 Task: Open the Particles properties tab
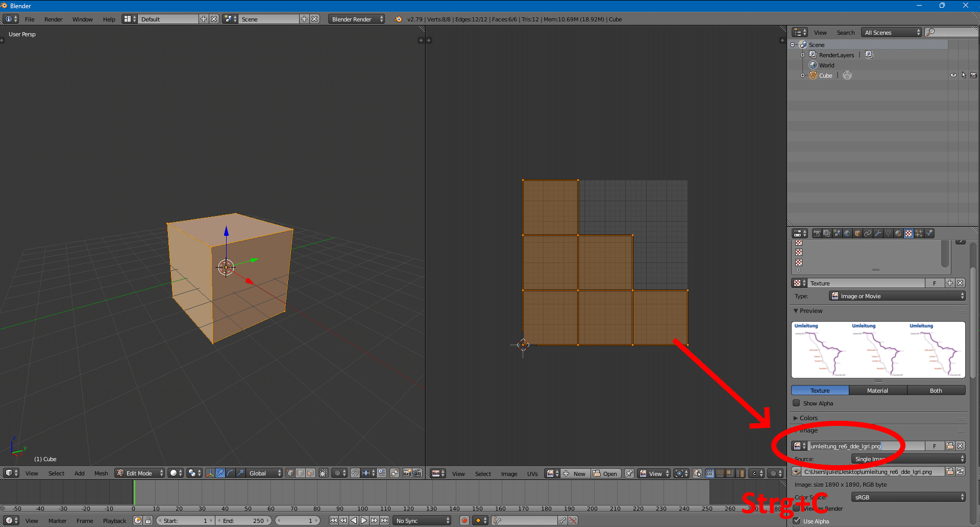pyautogui.click(x=919, y=233)
